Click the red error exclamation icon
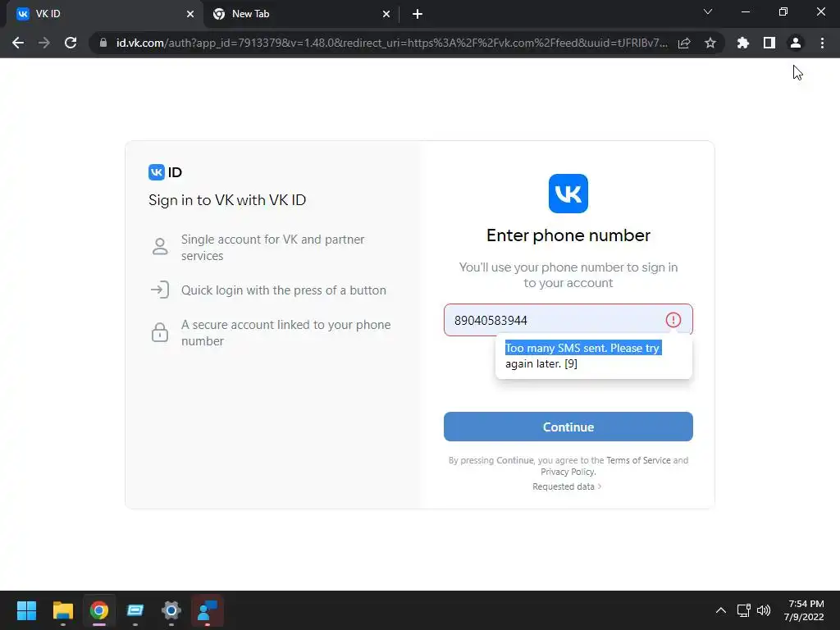This screenshot has width=840, height=630. (x=673, y=320)
